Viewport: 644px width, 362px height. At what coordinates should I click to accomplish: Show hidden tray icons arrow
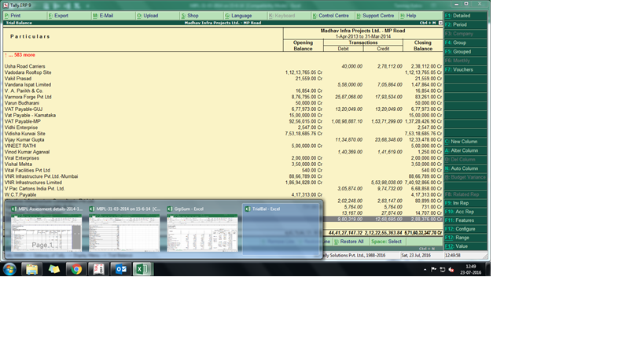(x=425, y=270)
